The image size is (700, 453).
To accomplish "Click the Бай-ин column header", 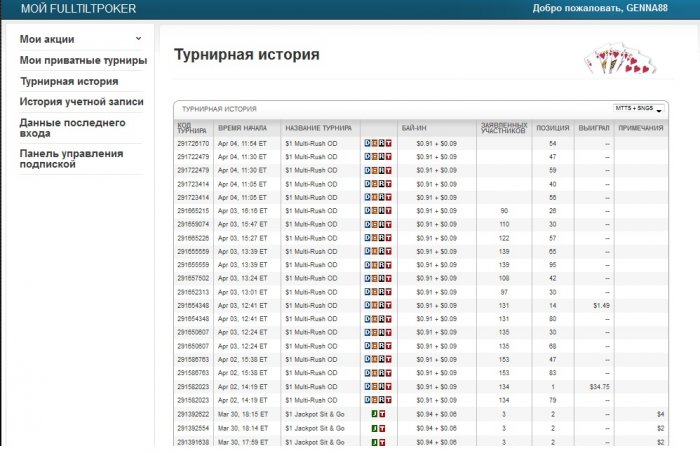I will point(414,128).
